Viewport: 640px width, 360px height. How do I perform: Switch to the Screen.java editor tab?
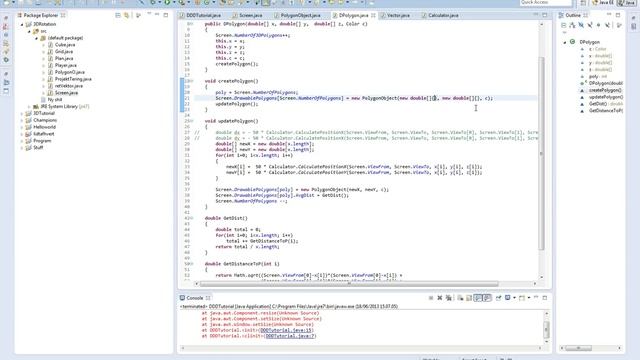click(x=250, y=15)
